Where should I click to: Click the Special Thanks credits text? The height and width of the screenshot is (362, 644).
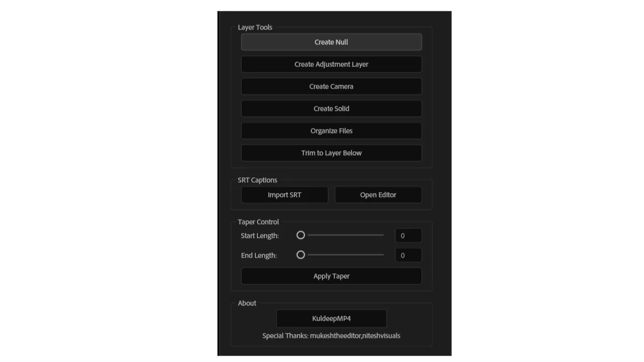(331, 336)
